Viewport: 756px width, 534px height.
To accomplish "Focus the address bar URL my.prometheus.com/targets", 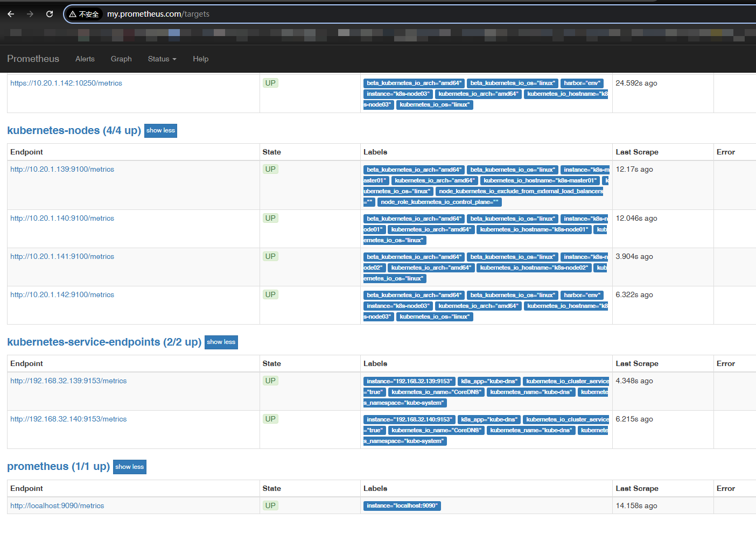I will (158, 14).
